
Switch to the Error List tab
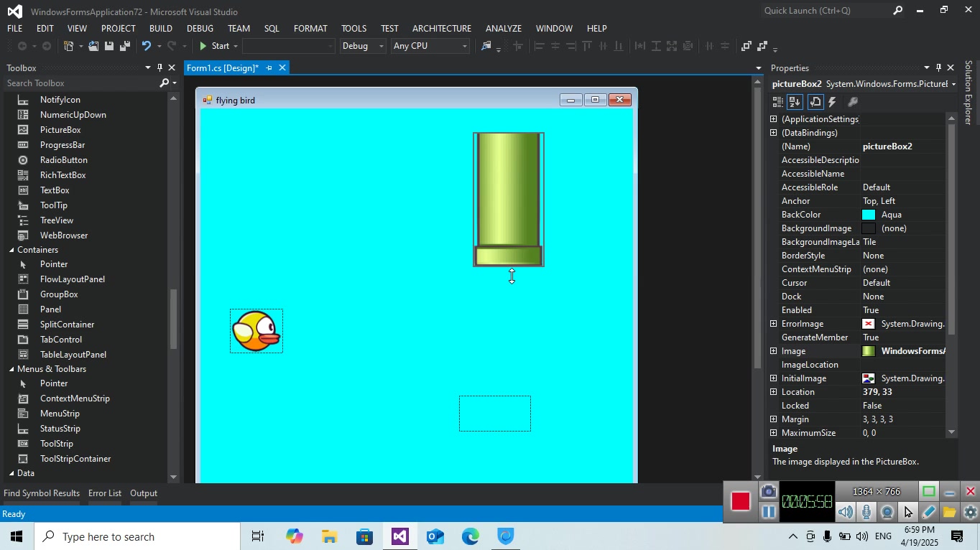pos(104,493)
